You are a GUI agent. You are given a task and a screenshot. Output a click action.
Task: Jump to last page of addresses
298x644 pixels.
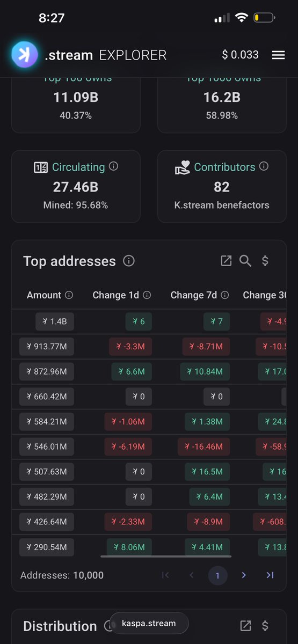[270, 575]
